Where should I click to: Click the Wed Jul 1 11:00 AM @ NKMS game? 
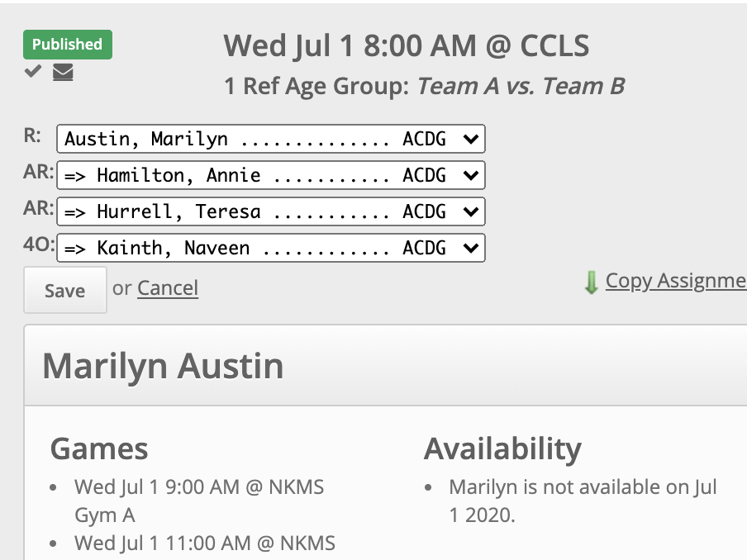coord(205,543)
